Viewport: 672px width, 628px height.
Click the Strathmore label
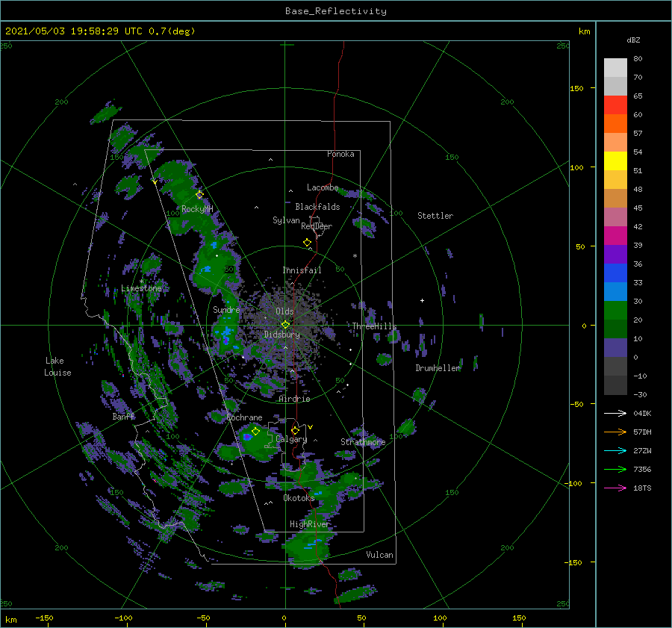[363, 442]
